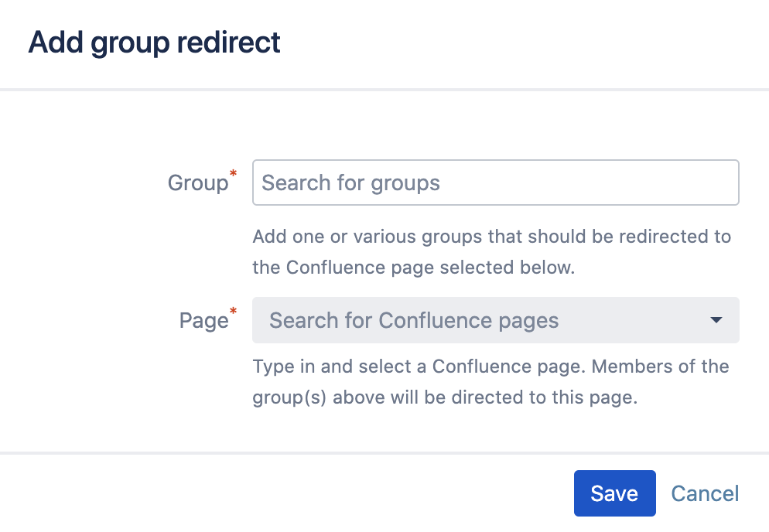The image size is (769, 532).
Task: Click 'the Confluence page selected below' text
Action: (414, 268)
